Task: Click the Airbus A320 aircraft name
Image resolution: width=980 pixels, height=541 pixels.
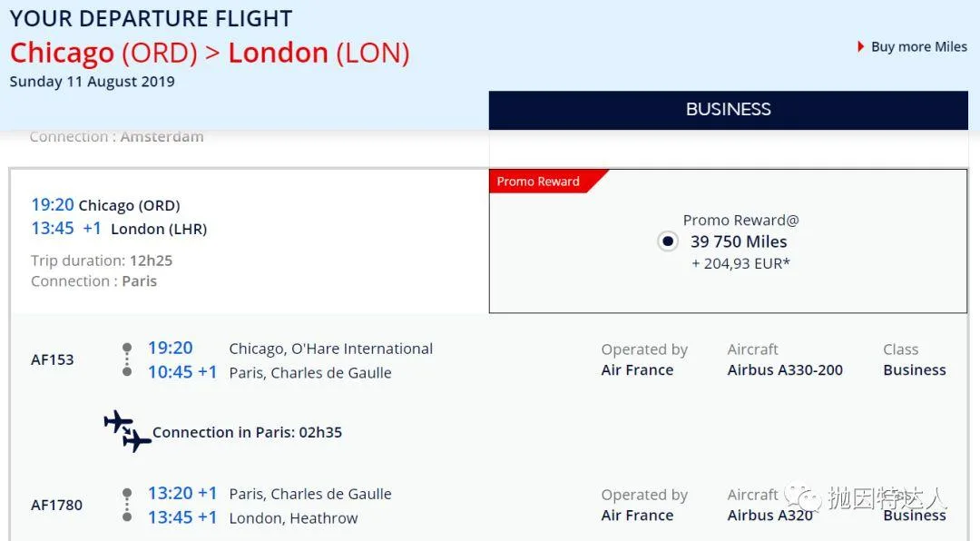Action: tap(769, 516)
